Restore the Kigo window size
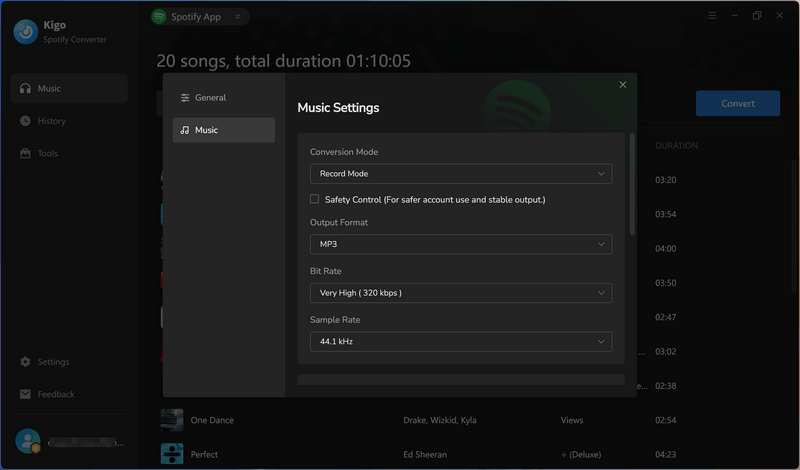The width and height of the screenshot is (800, 470). [x=757, y=16]
